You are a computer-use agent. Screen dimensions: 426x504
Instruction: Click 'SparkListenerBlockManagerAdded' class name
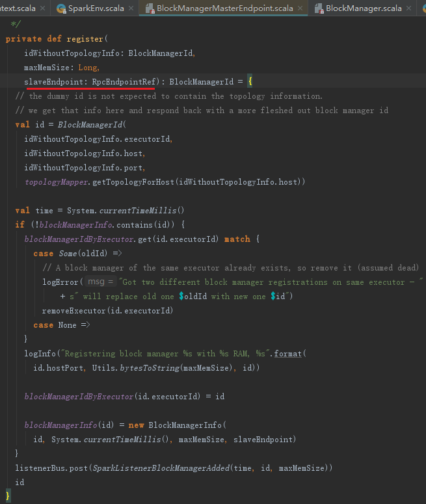pos(161,468)
